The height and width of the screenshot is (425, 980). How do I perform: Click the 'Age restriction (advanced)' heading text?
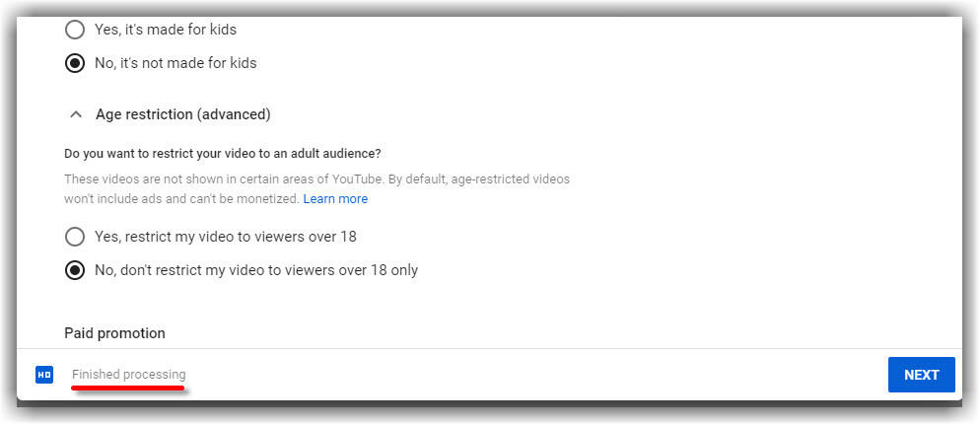click(183, 114)
